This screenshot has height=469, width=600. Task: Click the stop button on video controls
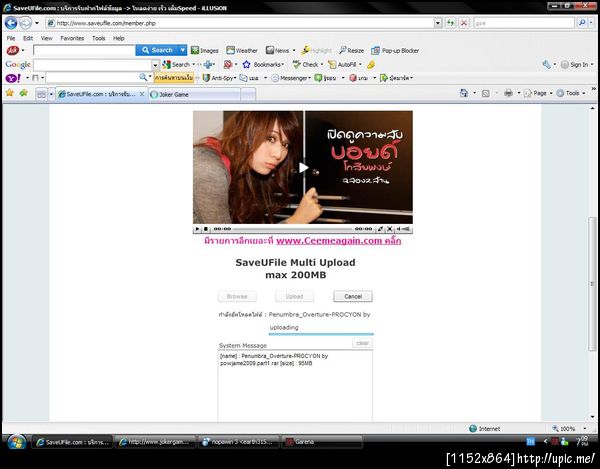(205, 229)
